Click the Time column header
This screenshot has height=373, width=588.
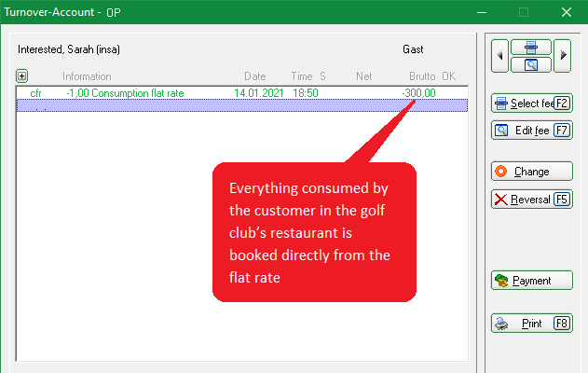302,76
